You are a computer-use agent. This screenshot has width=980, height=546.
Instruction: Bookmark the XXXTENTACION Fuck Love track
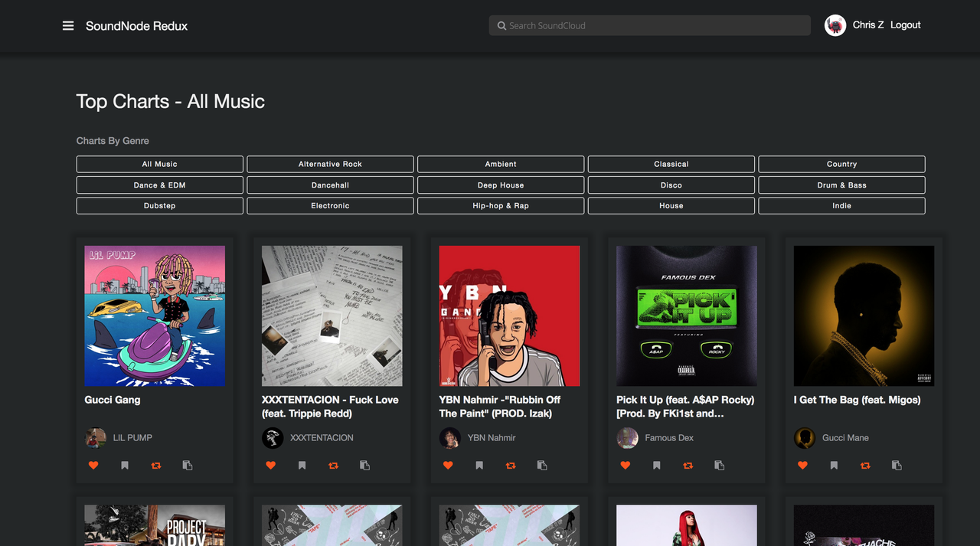coord(302,465)
